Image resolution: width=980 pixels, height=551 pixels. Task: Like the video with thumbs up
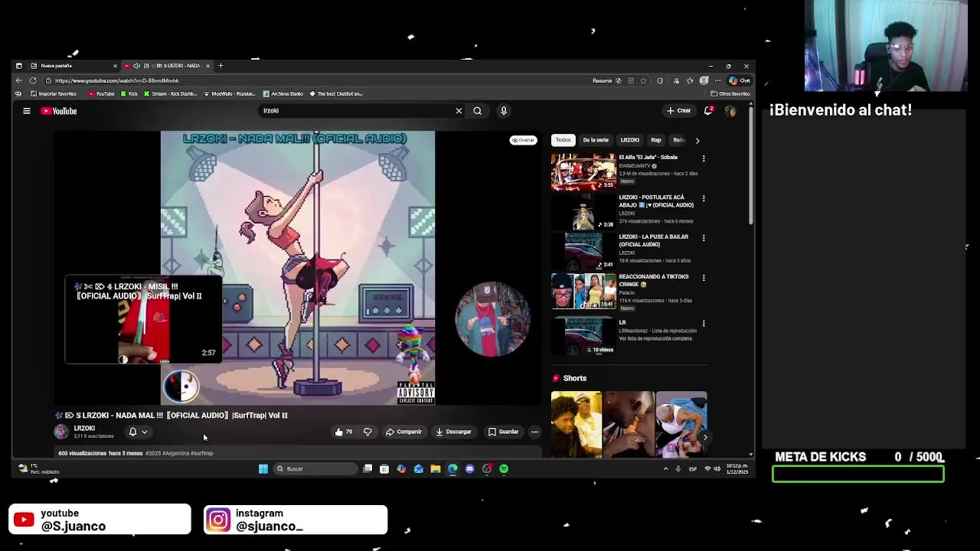[x=343, y=432]
